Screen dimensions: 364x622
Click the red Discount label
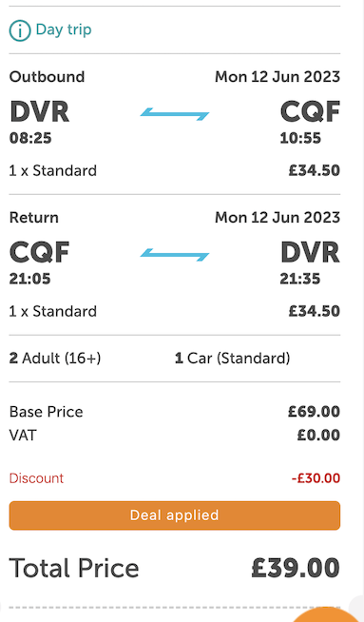pos(36,478)
